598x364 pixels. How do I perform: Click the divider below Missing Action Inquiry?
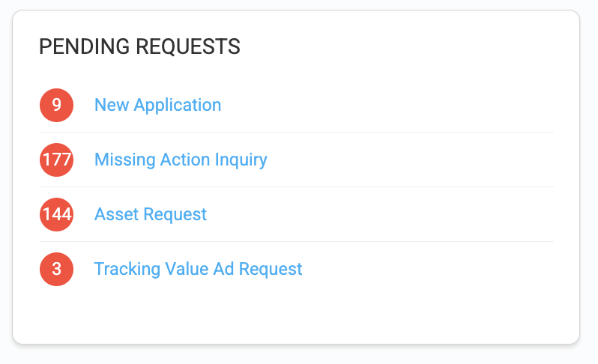[x=300, y=187]
